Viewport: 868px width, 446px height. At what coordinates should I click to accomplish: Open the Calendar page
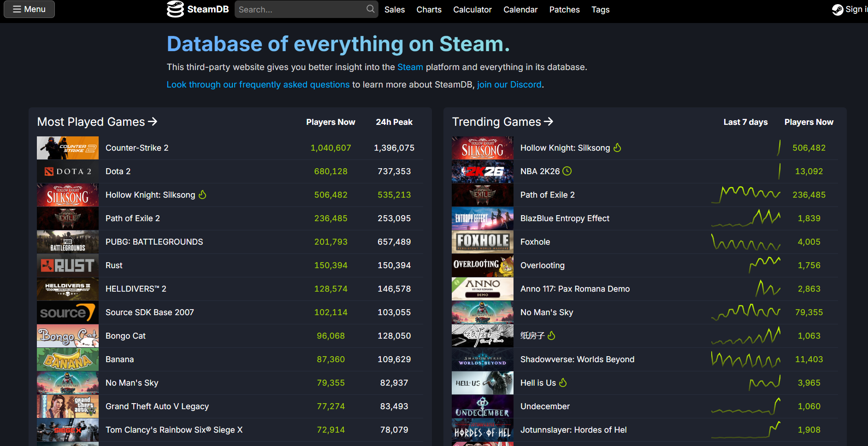(520, 10)
